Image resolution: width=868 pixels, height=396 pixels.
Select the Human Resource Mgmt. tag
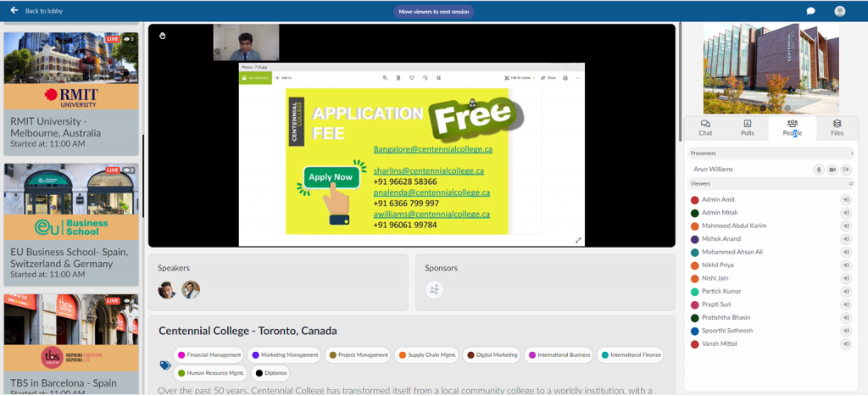(x=210, y=373)
